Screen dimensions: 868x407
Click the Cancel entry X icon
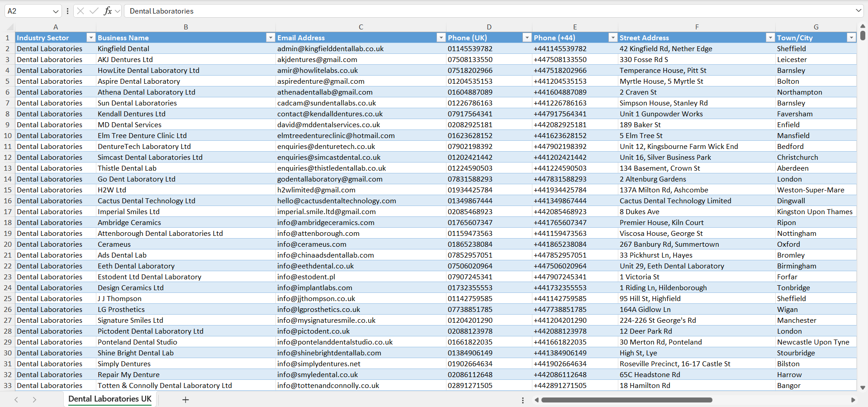(x=81, y=11)
